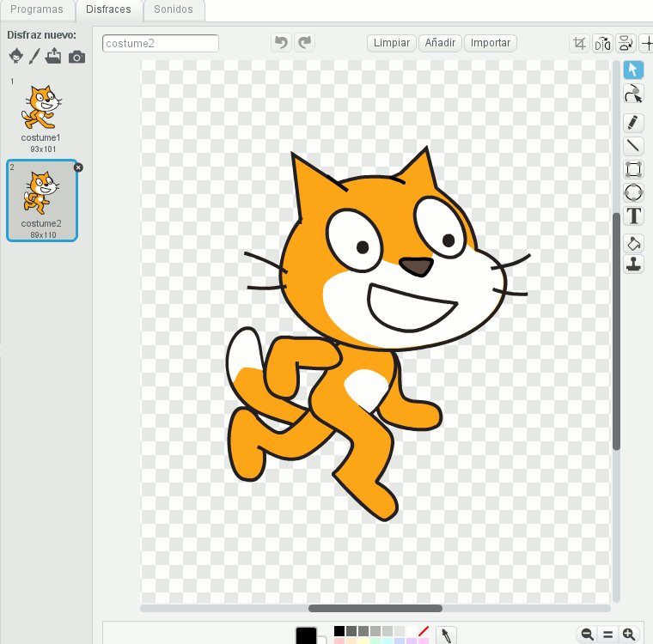Select the paint bucket Fill tool

(633, 244)
